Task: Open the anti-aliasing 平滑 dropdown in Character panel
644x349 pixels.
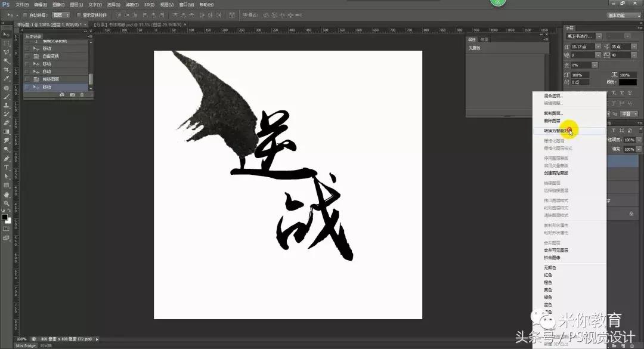Action: (x=627, y=113)
